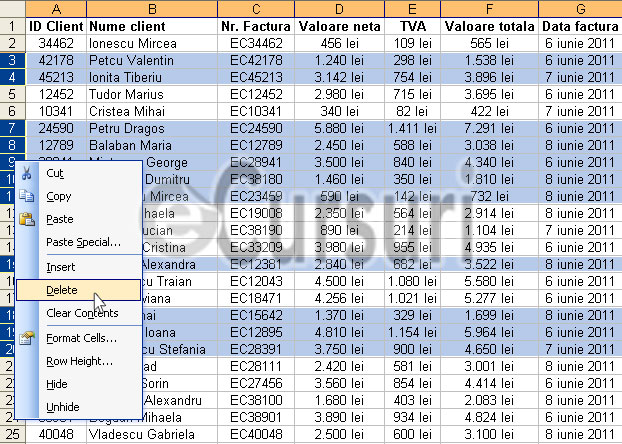Click cell containing Ionescu Mircea
The width and height of the screenshot is (622, 444).
[152, 43]
